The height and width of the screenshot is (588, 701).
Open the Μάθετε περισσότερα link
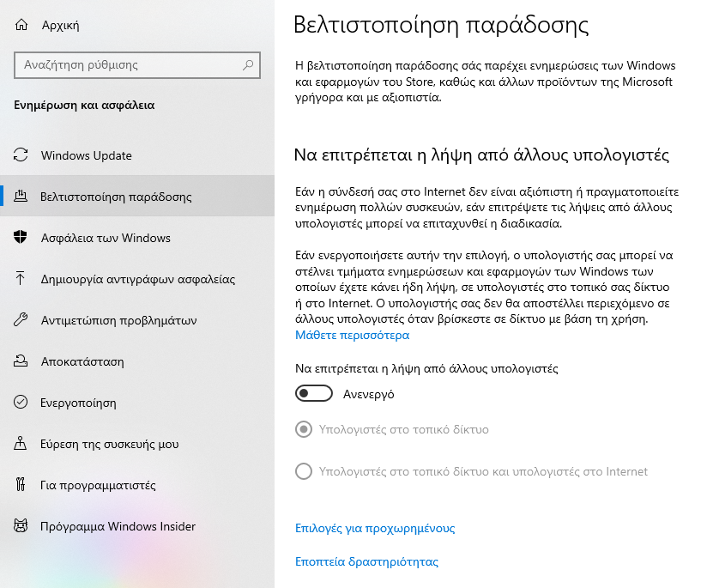point(353,336)
